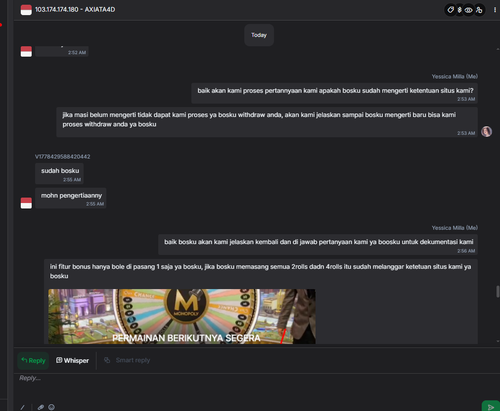Click the tag icon in chat header
The image size is (500, 411).
pyautogui.click(x=450, y=10)
